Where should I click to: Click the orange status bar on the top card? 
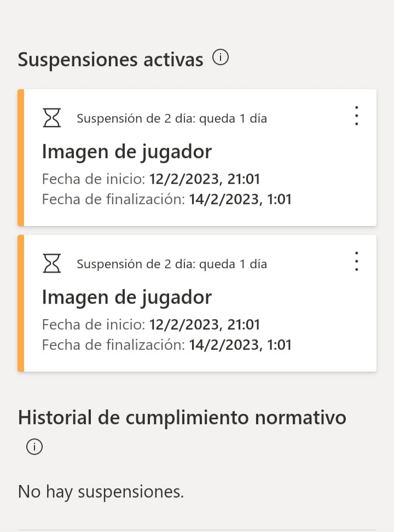[21, 158]
